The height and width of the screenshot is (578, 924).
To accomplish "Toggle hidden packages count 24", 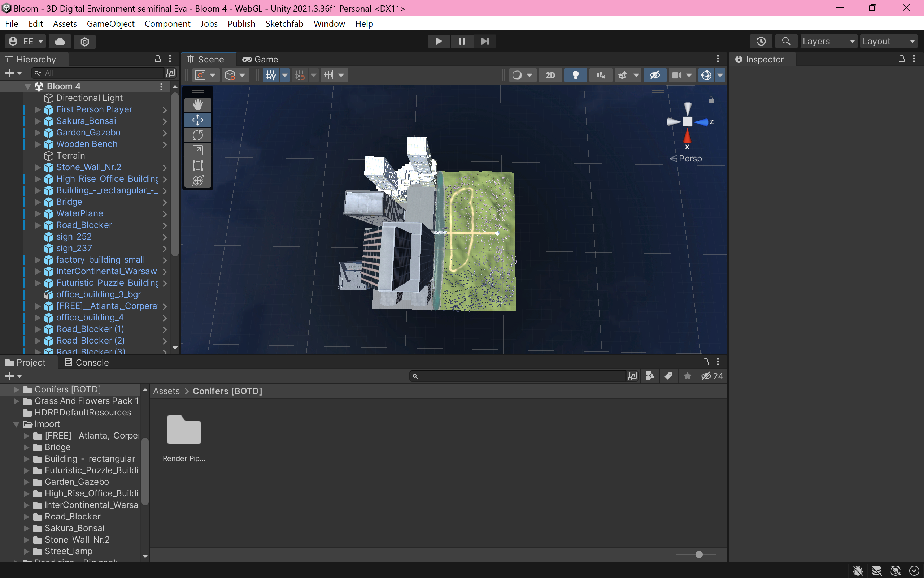I will 712,376.
